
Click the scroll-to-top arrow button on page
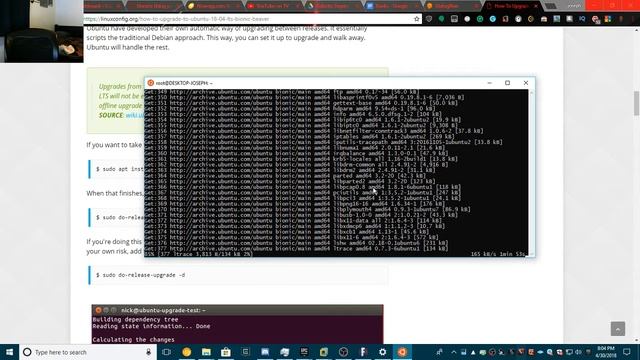tap(618, 329)
